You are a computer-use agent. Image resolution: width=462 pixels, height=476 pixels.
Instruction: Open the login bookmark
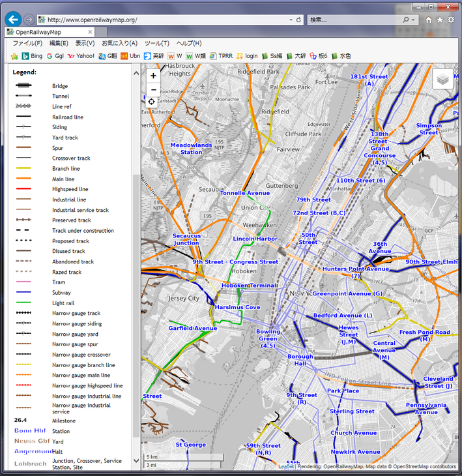[x=247, y=56]
